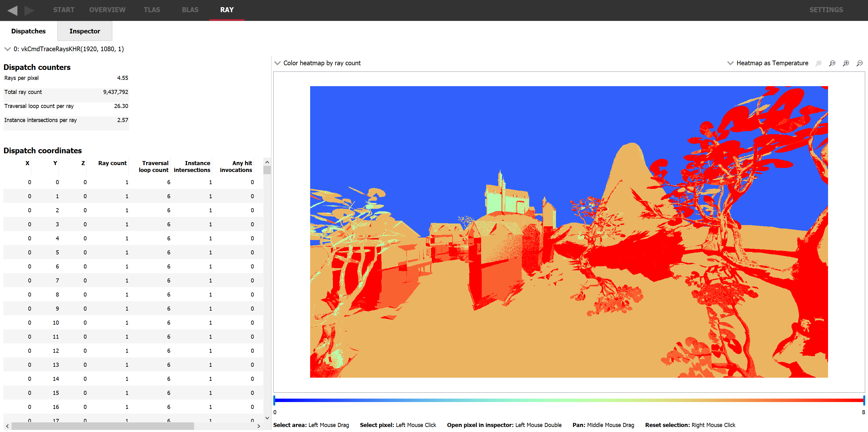Sort by the Ray count column header
This screenshot has width=868, height=432.
coord(112,163)
